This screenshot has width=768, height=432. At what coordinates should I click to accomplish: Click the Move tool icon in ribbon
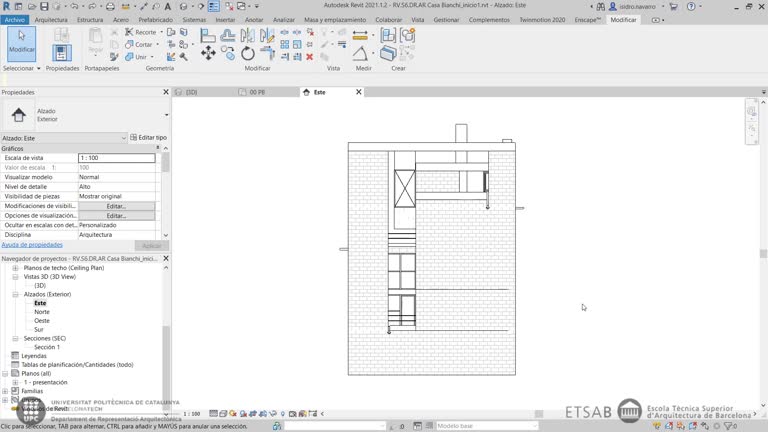click(x=208, y=53)
